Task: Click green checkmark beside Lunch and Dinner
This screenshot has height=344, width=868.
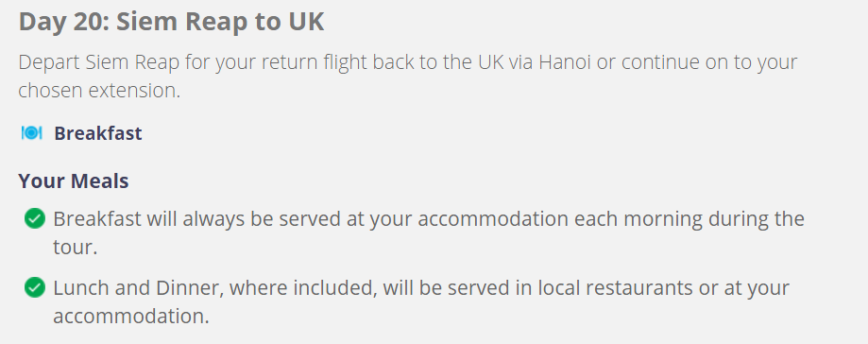Action: (x=35, y=287)
